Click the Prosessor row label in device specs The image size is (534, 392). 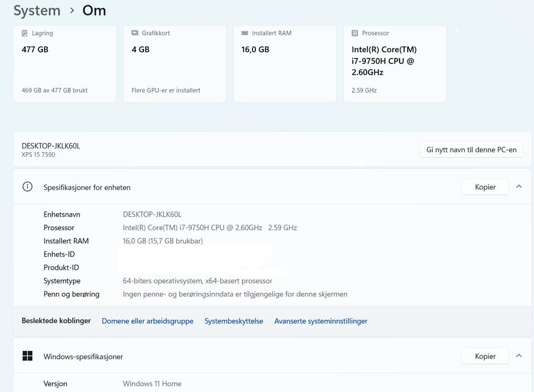point(59,227)
